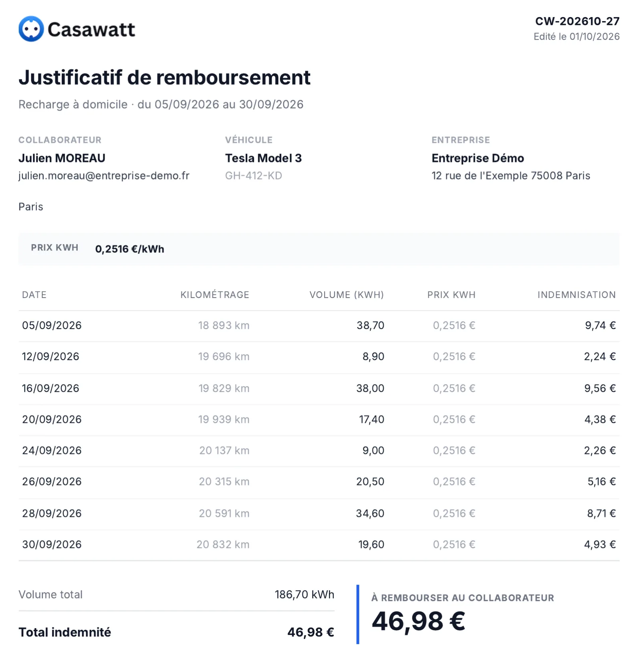
Task: Select the mileage '20 591 km'
Action: point(224,514)
